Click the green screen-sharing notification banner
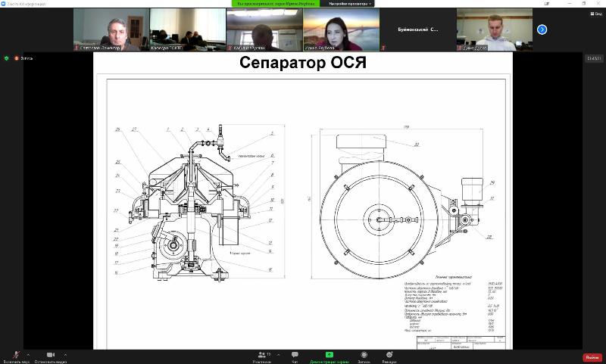The height and width of the screenshot is (364, 606). 276,4
